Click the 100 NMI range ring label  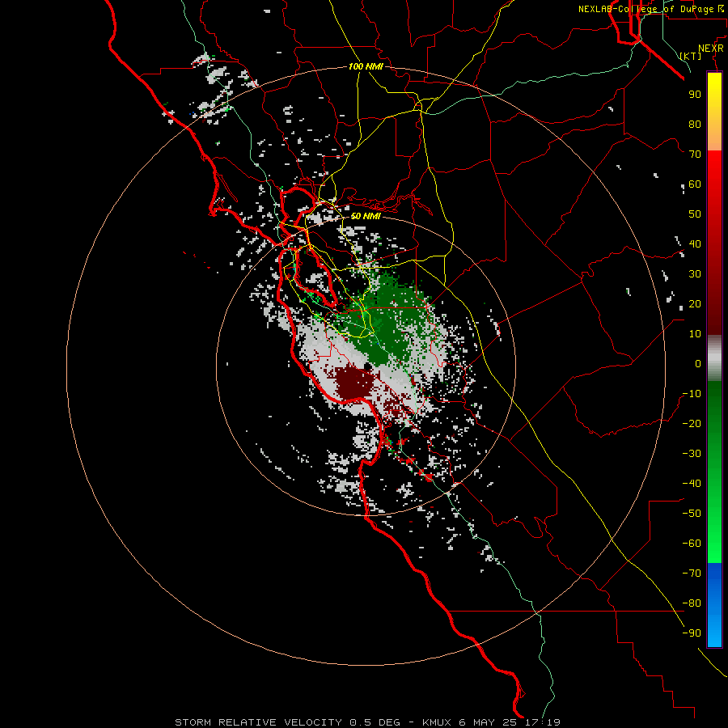coord(366,66)
